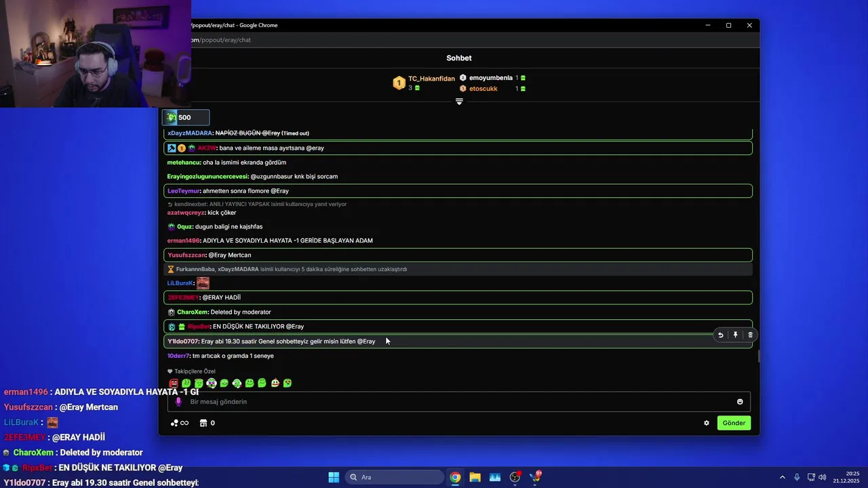This screenshot has width=868, height=488.
Task: Click the purple microphone icon in the message box
Action: pos(179,402)
